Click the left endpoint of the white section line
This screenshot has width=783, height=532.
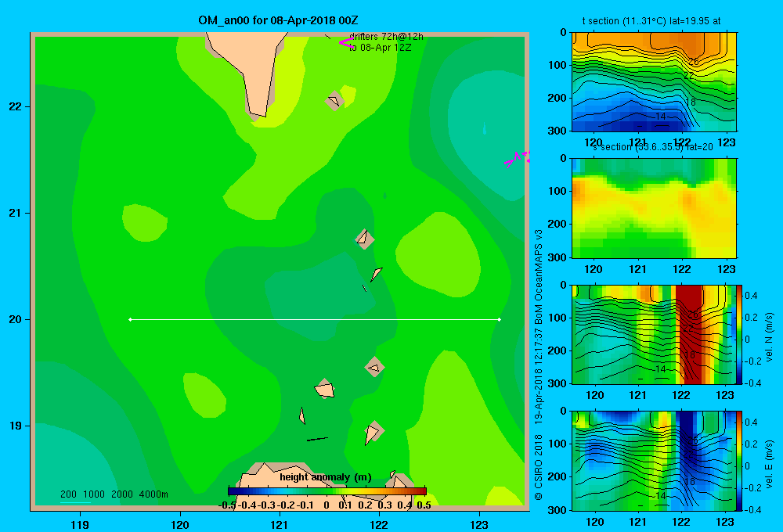[130, 319]
